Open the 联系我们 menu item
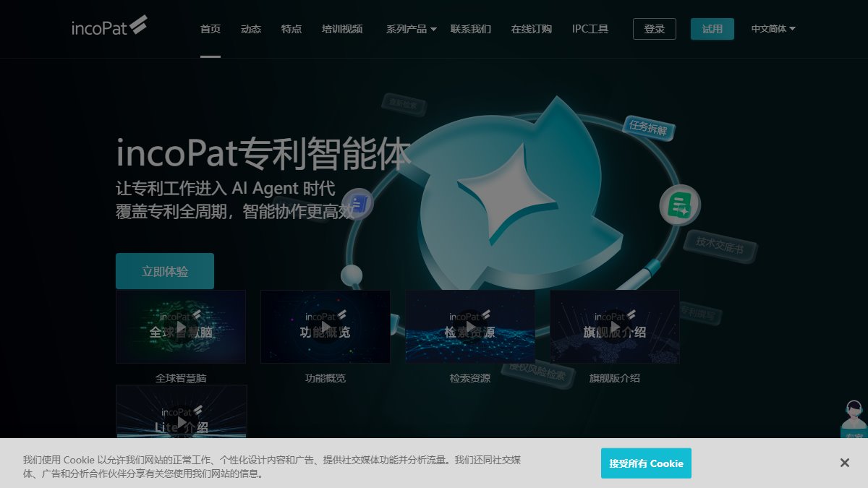Viewport: 868px width, 488px height. tap(470, 29)
